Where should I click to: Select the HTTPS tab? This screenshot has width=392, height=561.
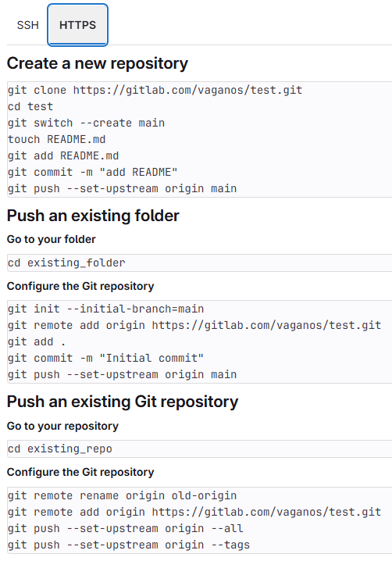click(x=77, y=25)
